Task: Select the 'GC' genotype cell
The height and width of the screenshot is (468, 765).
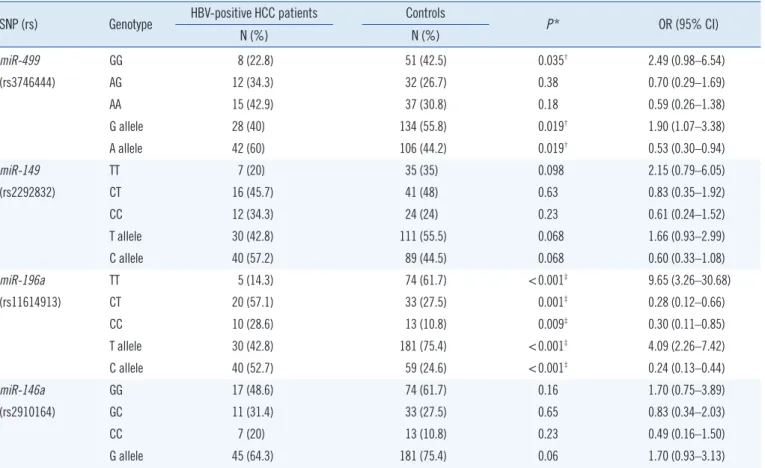Action: 116,412
